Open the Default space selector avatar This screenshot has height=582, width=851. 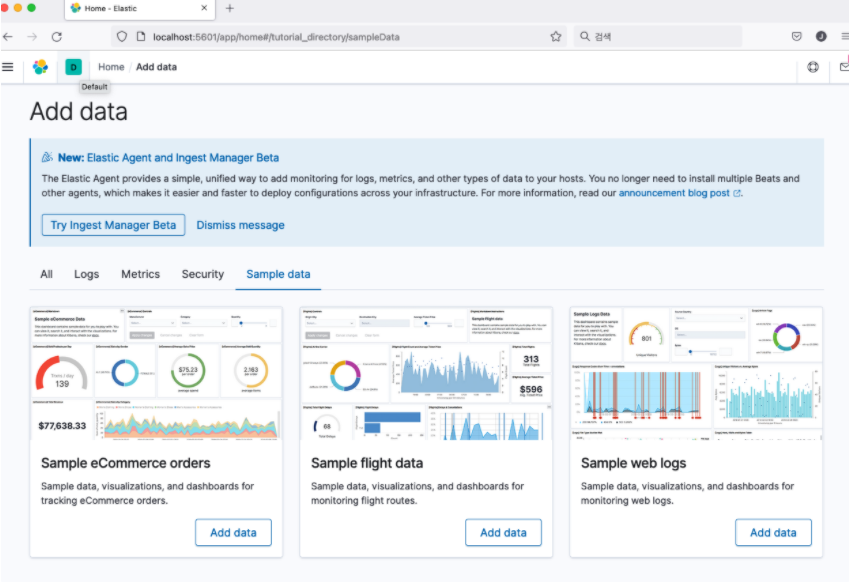click(73, 67)
